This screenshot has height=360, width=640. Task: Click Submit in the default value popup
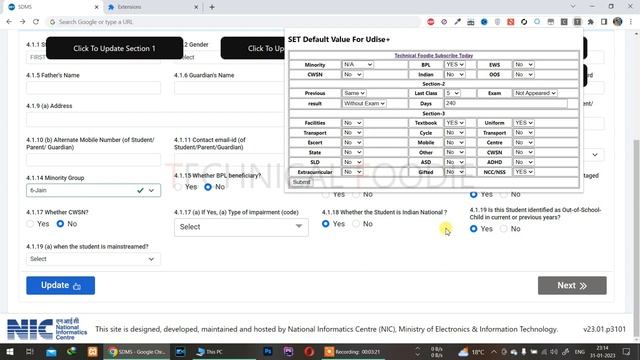tap(302, 182)
